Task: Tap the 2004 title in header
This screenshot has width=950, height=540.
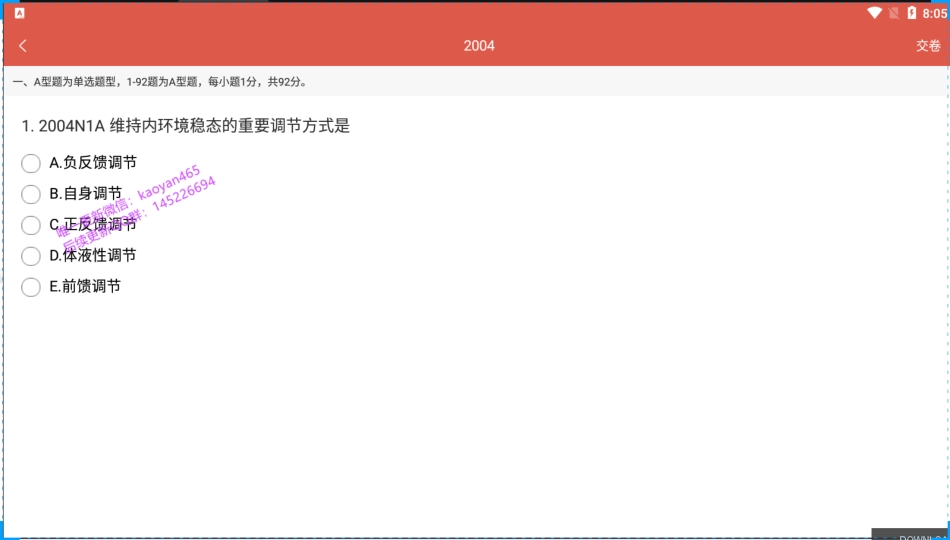Action: [x=478, y=46]
